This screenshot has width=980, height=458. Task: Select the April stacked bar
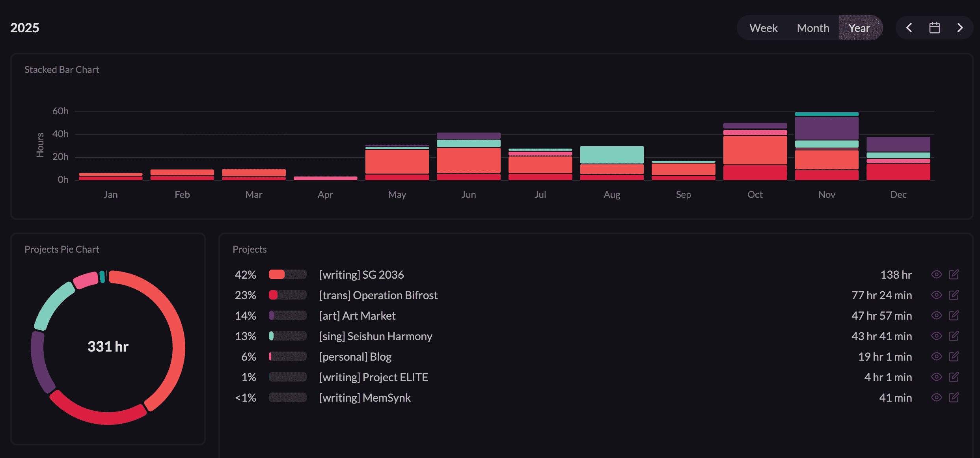pos(325,178)
